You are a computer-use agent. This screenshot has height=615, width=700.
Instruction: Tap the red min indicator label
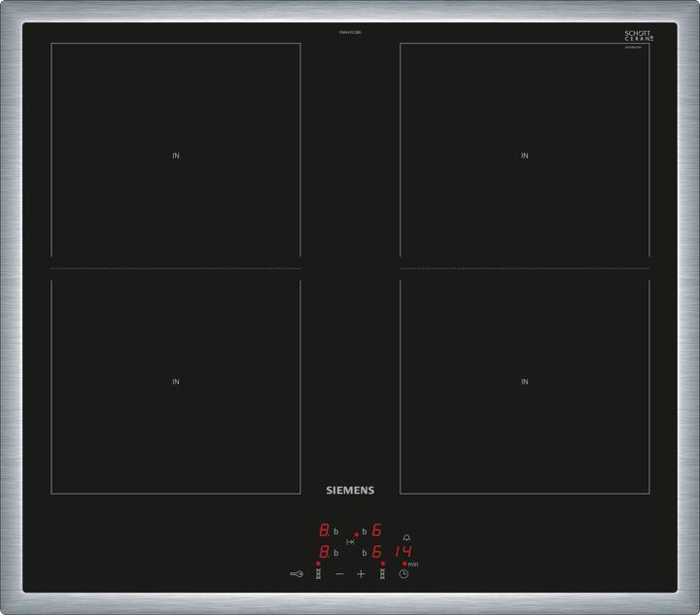coord(412,564)
